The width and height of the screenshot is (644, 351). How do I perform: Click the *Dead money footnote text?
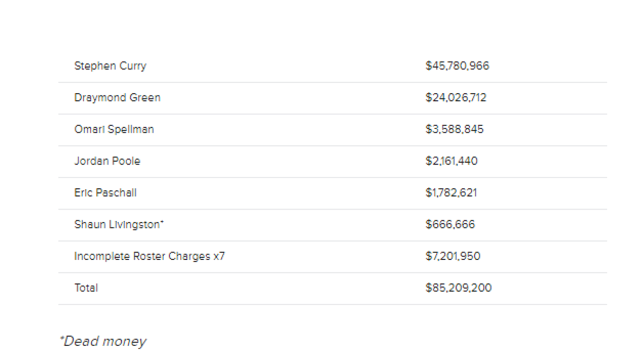pos(103,341)
